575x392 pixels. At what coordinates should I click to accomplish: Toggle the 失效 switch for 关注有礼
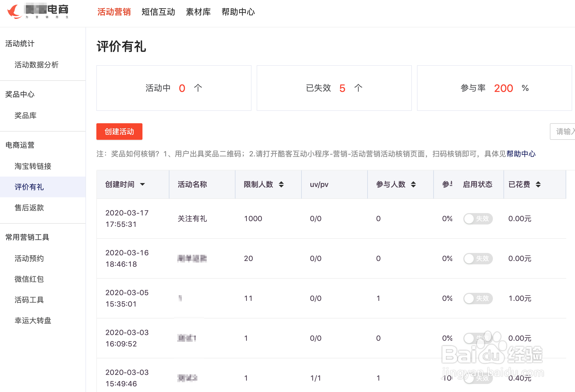(478, 219)
